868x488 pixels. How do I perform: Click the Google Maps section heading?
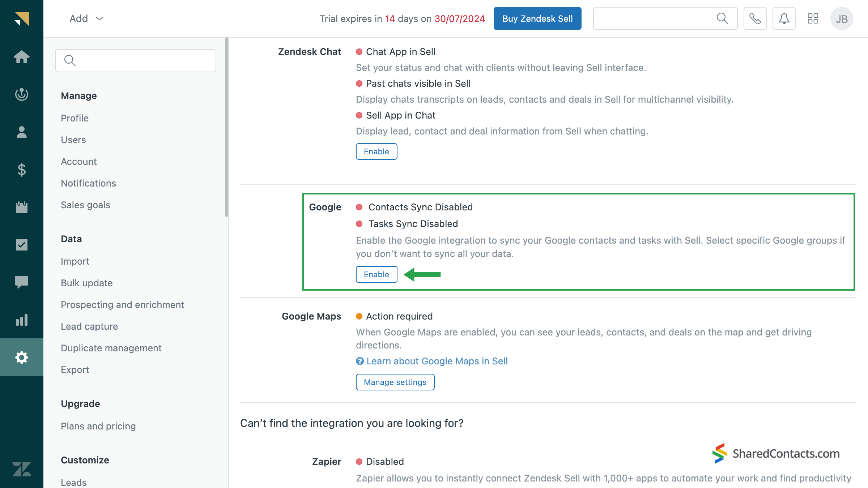311,316
